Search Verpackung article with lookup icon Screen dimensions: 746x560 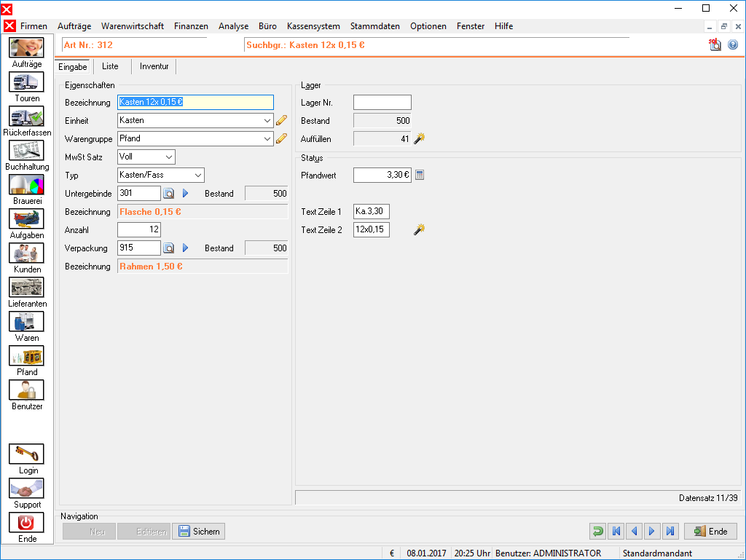point(168,248)
